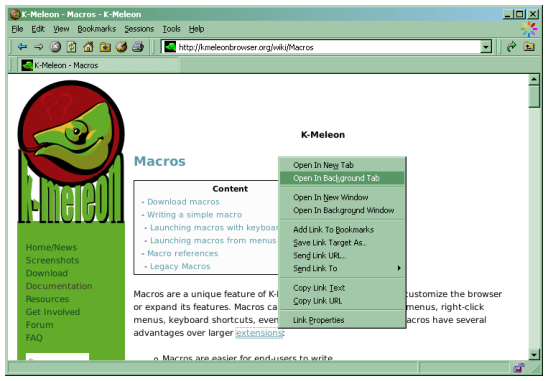Go to Home page icon
The height and width of the screenshot is (381, 548).
pos(88,46)
